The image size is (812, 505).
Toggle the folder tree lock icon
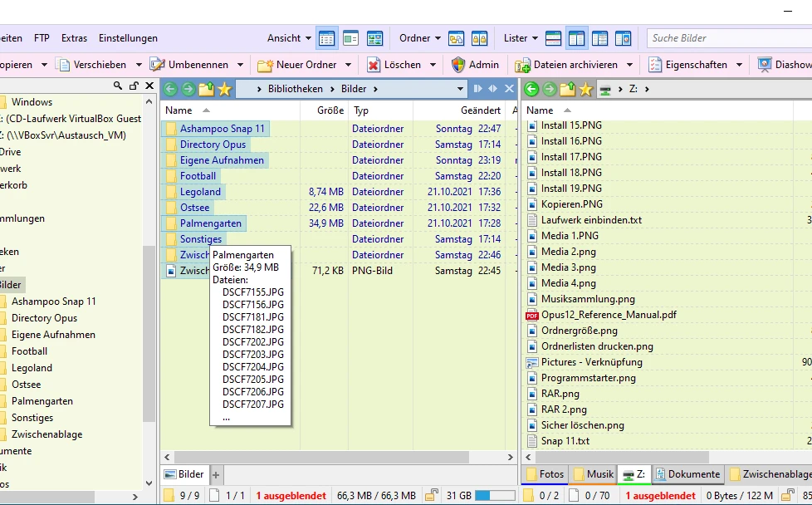[x=134, y=86]
